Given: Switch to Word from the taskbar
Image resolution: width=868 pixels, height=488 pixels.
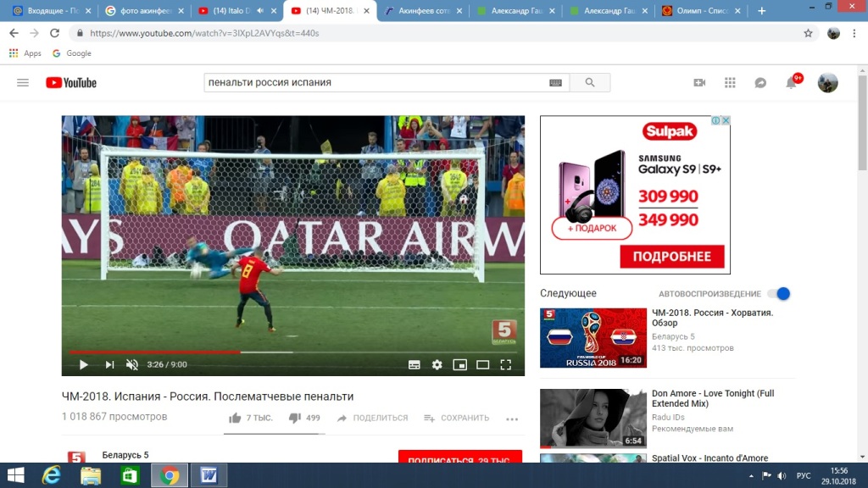Looking at the screenshot, I should pyautogui.click(x=209, y=475).
